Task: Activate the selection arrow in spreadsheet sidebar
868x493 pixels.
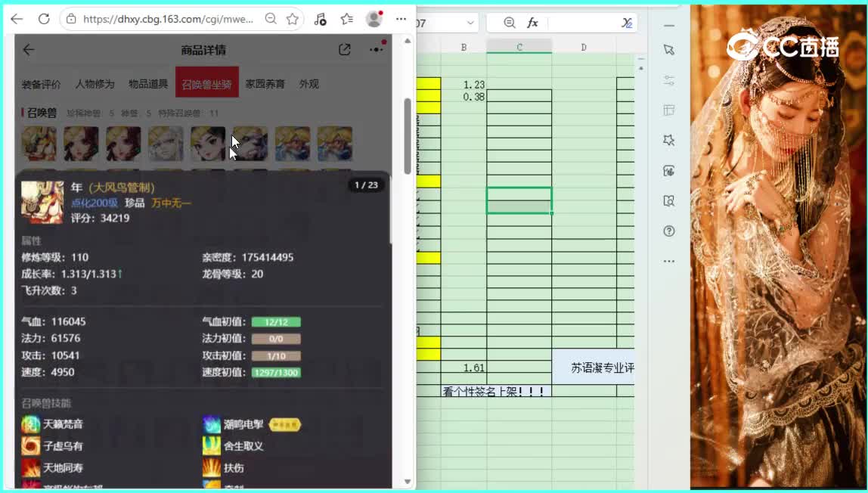Action: click(x=668, y=50)
